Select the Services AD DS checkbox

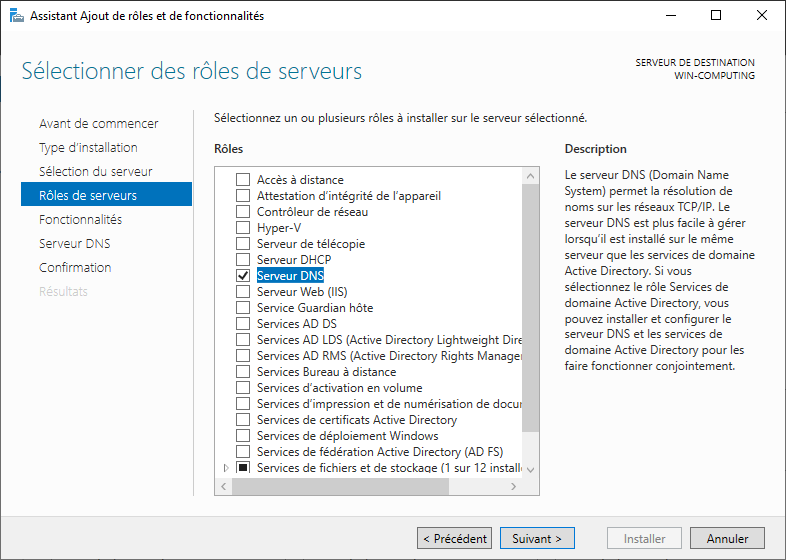click(242, 323)
